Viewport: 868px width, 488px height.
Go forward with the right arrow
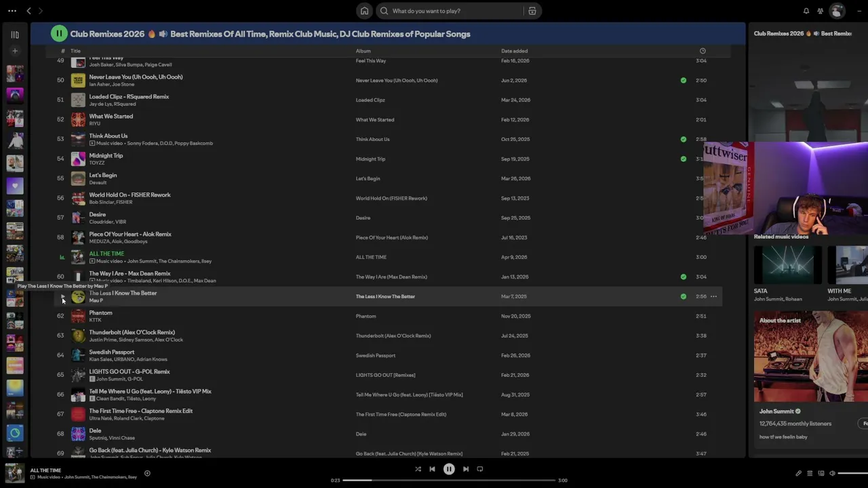(x=41, y=11)
